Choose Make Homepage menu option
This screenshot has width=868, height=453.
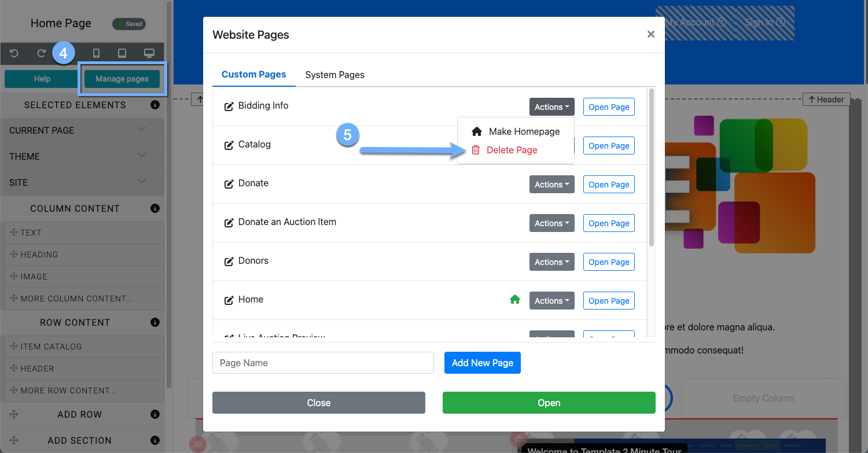point(524,132)
